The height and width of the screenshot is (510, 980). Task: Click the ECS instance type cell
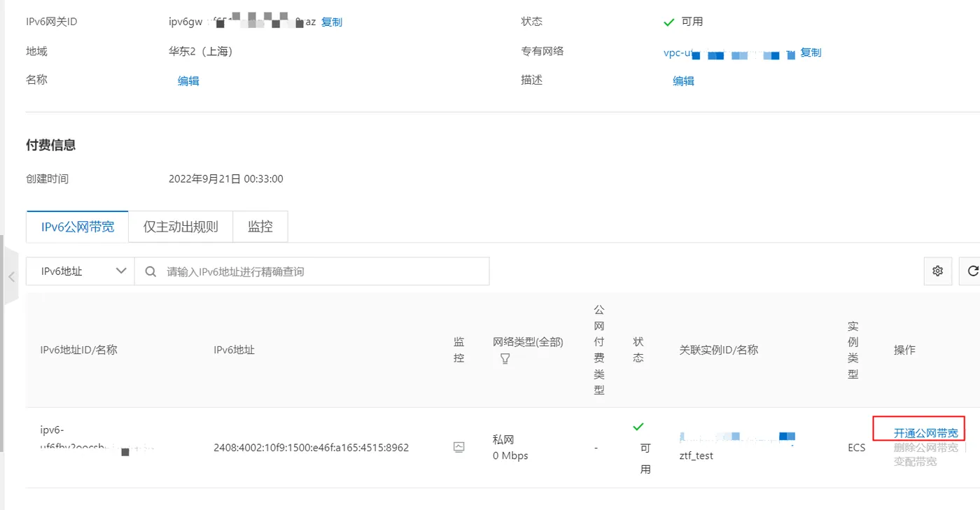(857, 448)
